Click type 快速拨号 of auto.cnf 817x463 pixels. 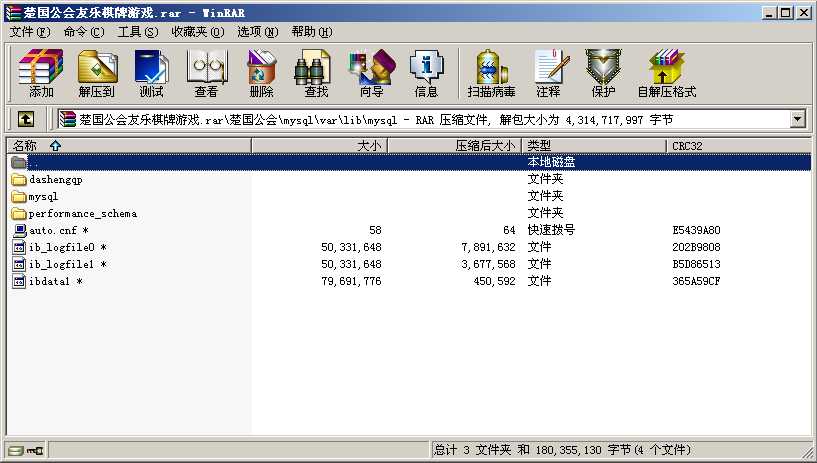coord(551,230)
